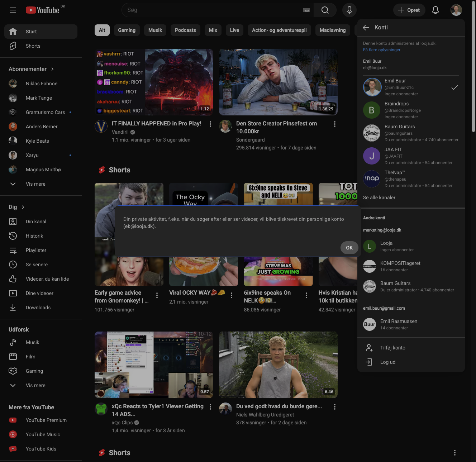
Task: Click Tilføj konto add account
Action: click(411, 348)
